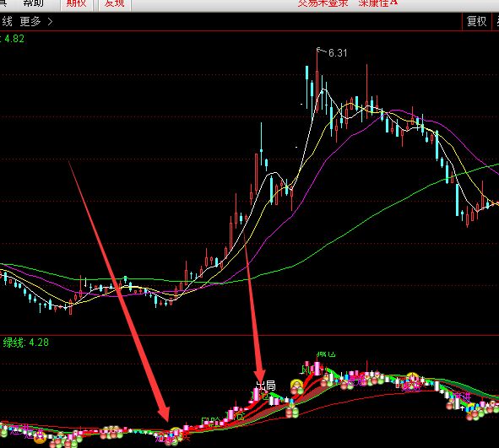Toggle the 复权 price adjustment button
Image resolution: width=499 pixels, height=448 pixels.
476,21
